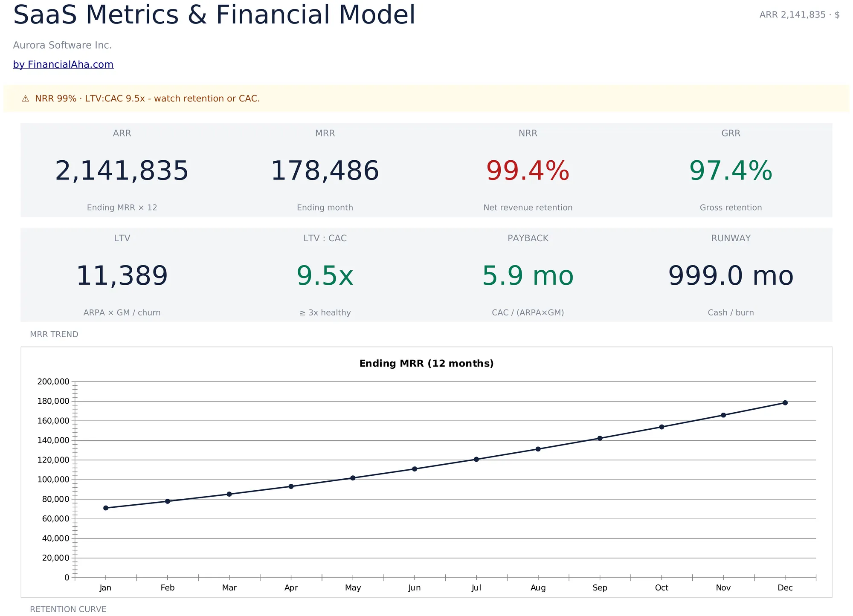853x616 pixels.
Task: Click the LTV : CAC value 9.5x
Action: point(325,275)
